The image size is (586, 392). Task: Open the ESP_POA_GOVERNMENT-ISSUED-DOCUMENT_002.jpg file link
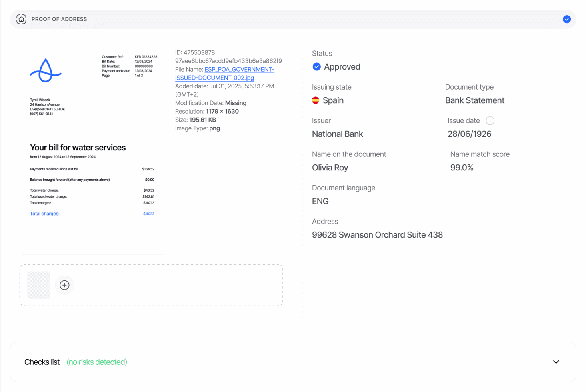pyautogui.click(x=224, y=74)
